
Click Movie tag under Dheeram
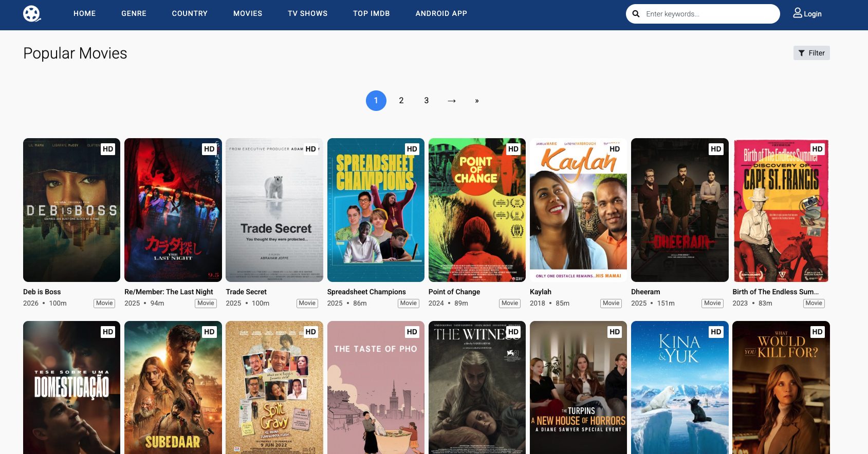(x=712, y=304)
